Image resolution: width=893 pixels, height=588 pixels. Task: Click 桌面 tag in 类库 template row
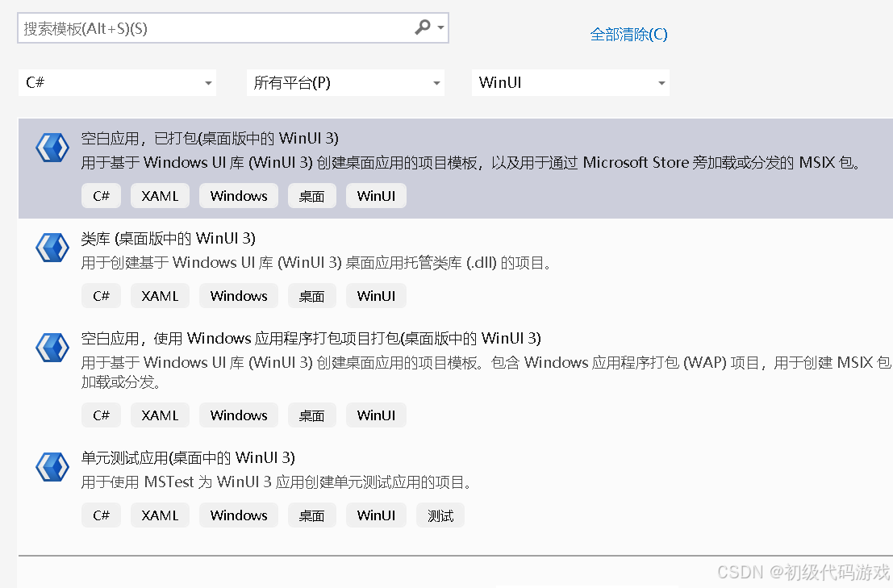312,296
